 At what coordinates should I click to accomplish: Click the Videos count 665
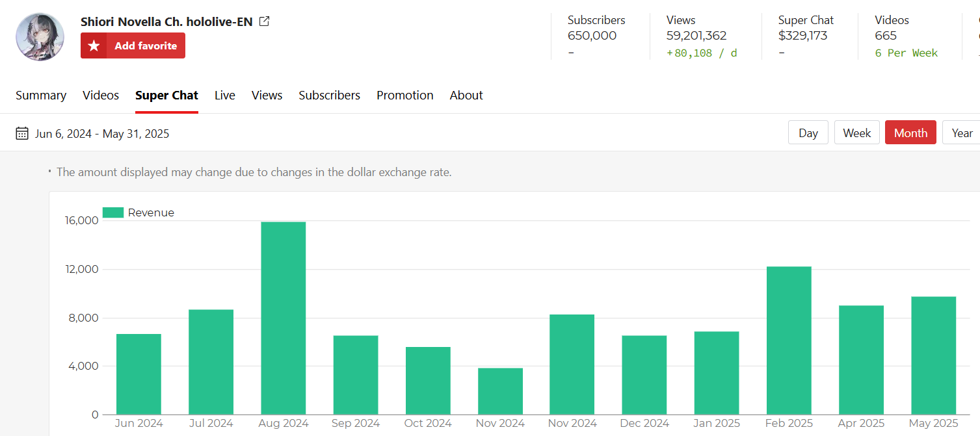886,36
